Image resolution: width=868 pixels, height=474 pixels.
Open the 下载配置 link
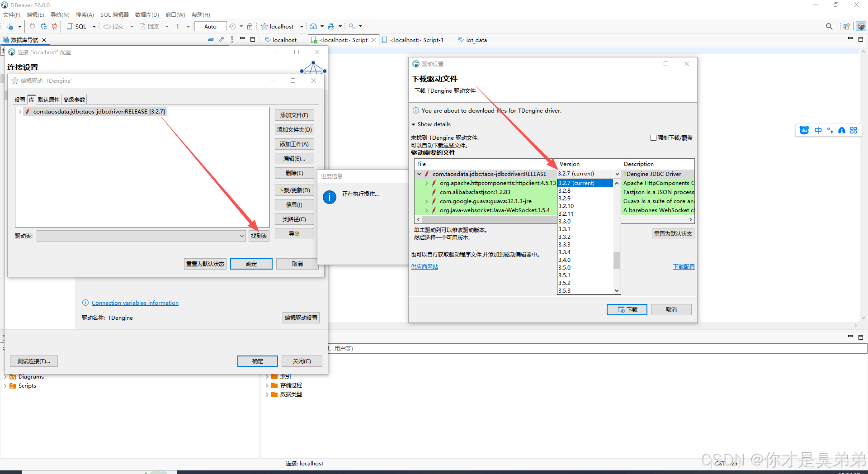pyautogui.click(x=684, y=267)
